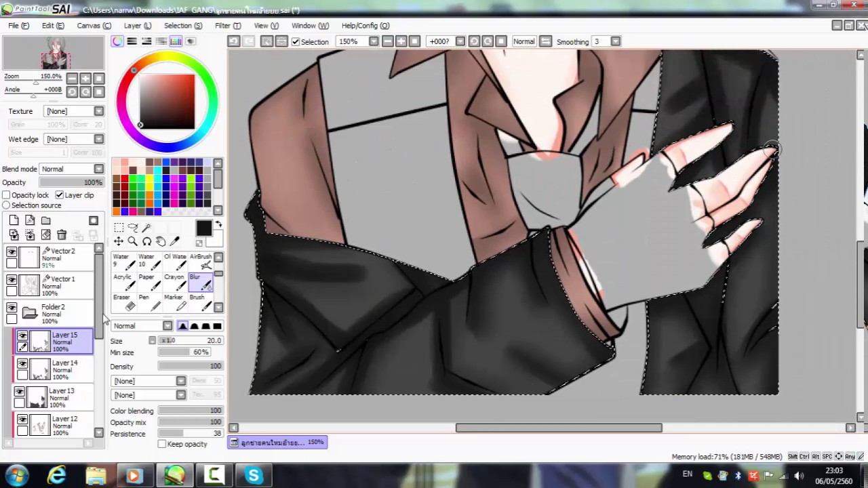Open brush mode Normal dropdown

(142, 326)
